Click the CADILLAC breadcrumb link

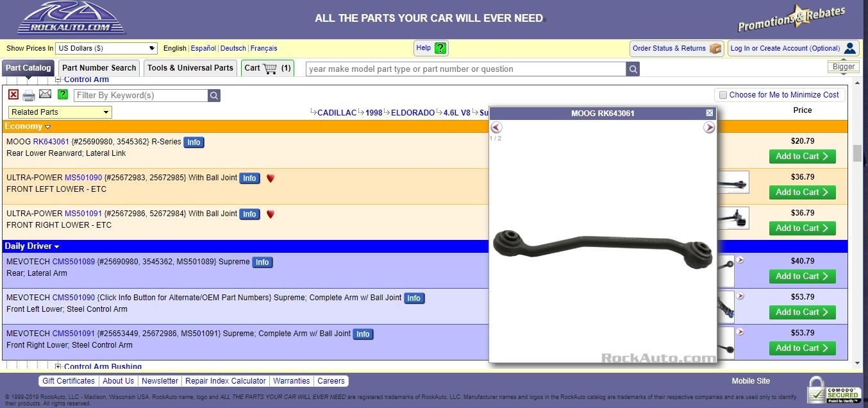click(337, 113)
